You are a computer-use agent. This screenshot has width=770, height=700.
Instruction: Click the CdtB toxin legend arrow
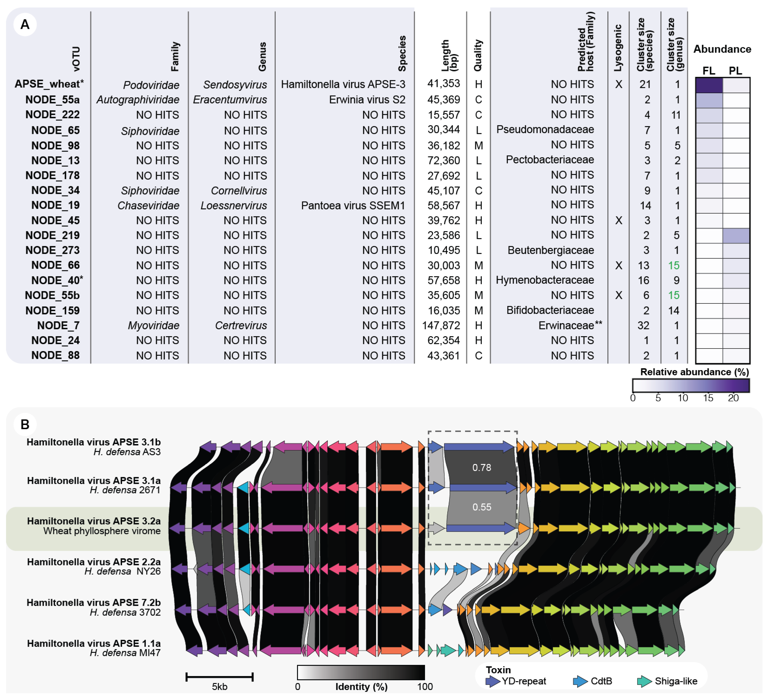(581, 681)
